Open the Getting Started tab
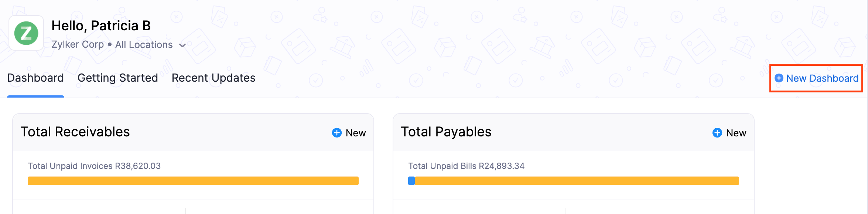 point(117,78)
